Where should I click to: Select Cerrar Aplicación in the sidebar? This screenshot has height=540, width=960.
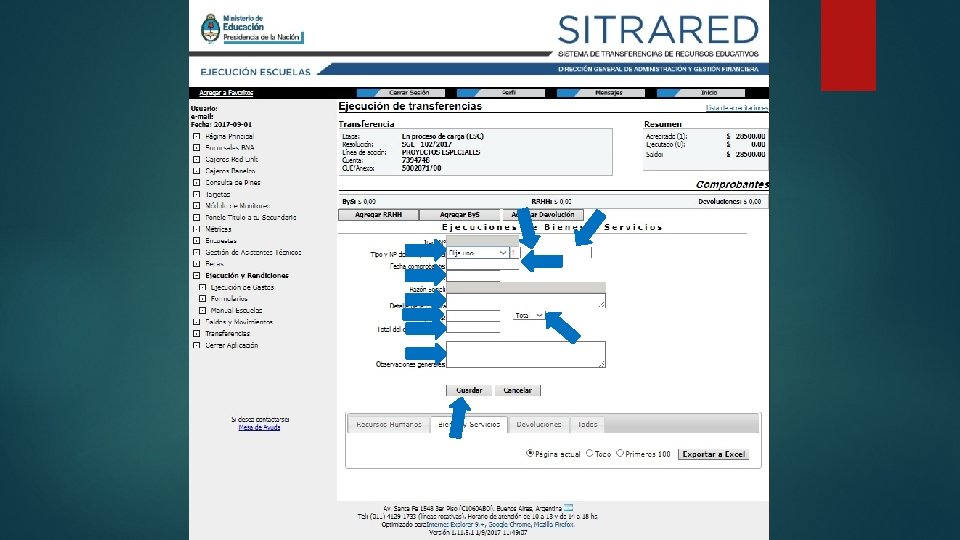231,345
